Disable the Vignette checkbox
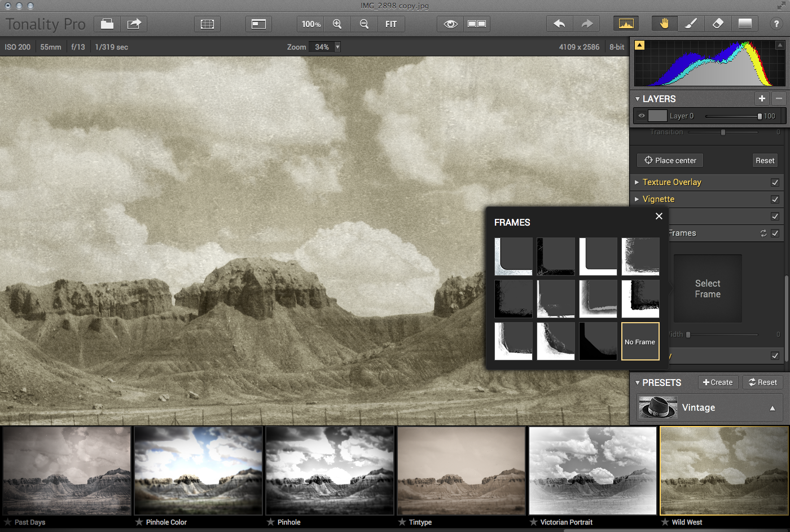Viewport: 790px width, 532px height. coord(775,199)
